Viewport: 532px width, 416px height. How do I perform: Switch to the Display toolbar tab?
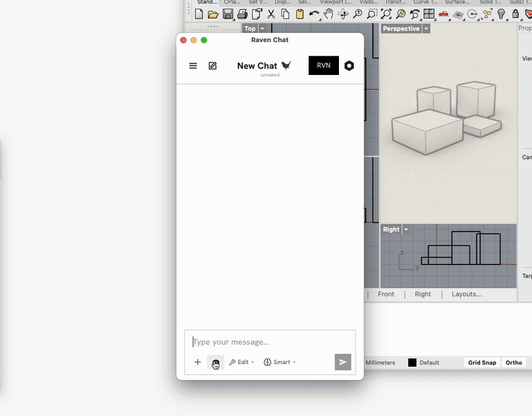tap(283, 2)
